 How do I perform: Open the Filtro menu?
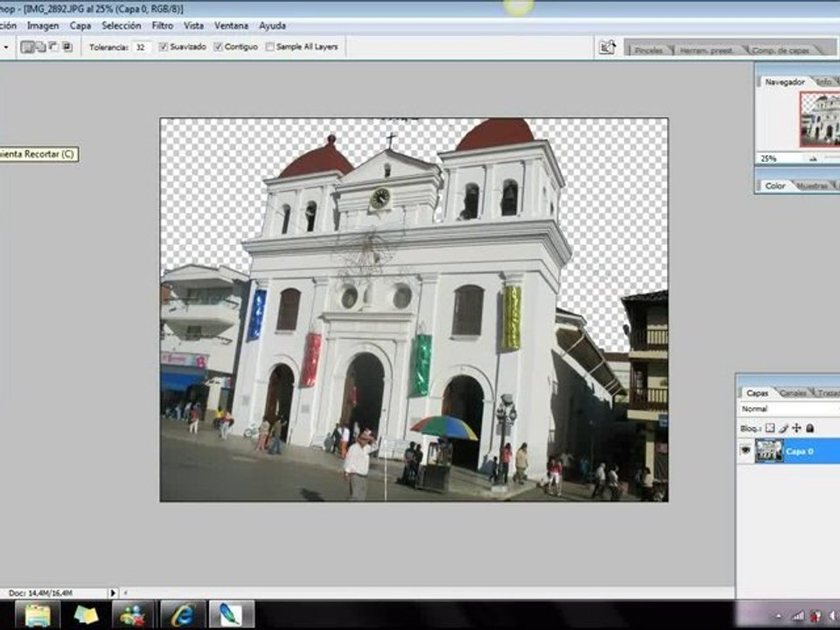(163, 25)
